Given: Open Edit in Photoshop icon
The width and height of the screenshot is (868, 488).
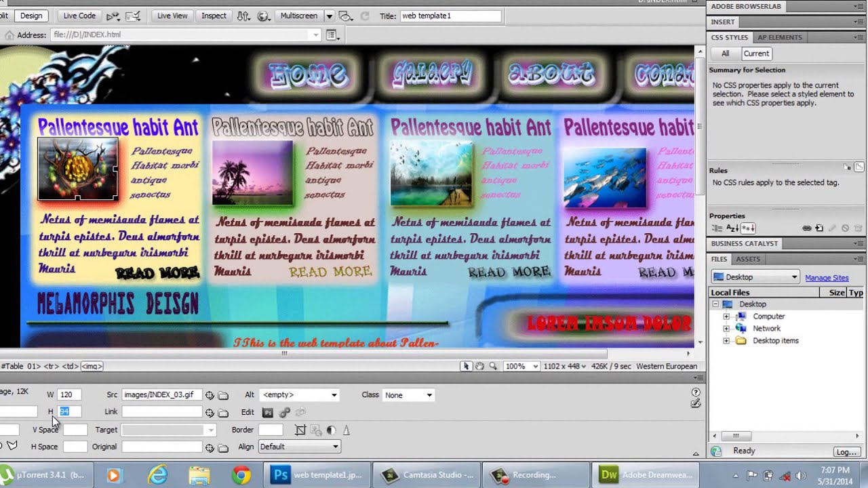Looking at the screenshot, I should tap(268, 412).
